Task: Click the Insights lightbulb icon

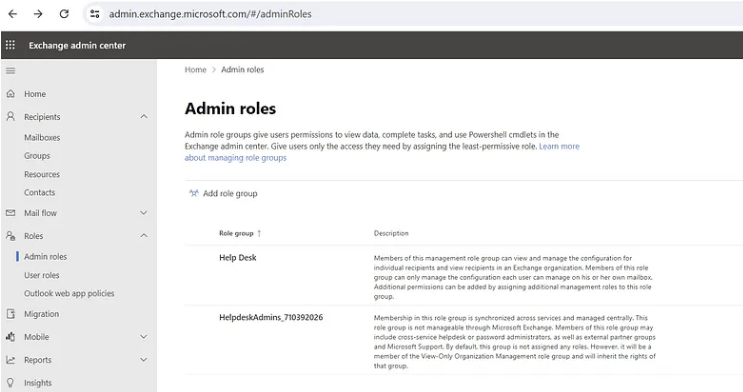Action: [x=10, y=383]
